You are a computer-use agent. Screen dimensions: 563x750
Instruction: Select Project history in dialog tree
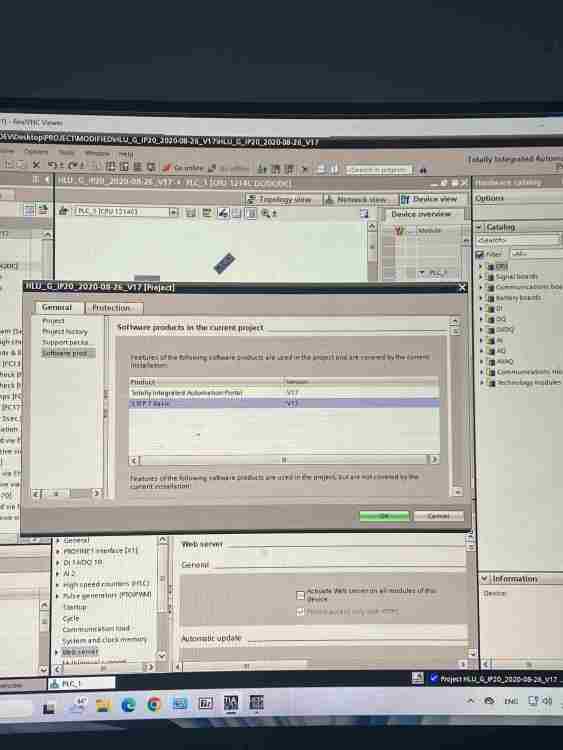pyautogui.click(x=65, y=331)
